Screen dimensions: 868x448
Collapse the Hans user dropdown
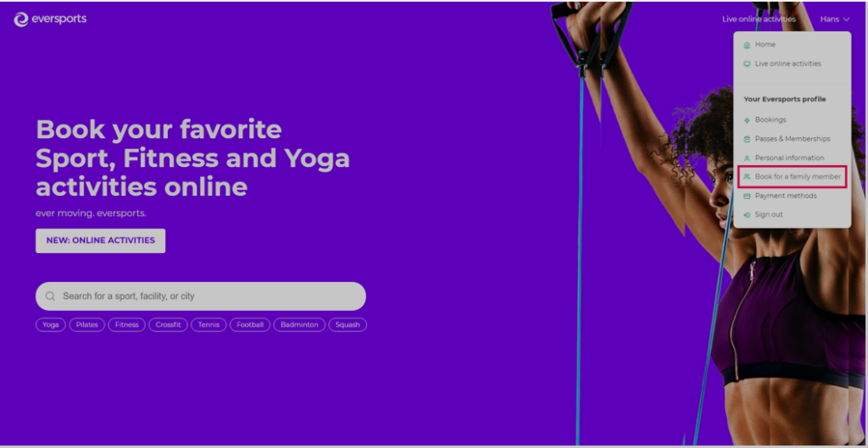835,19
